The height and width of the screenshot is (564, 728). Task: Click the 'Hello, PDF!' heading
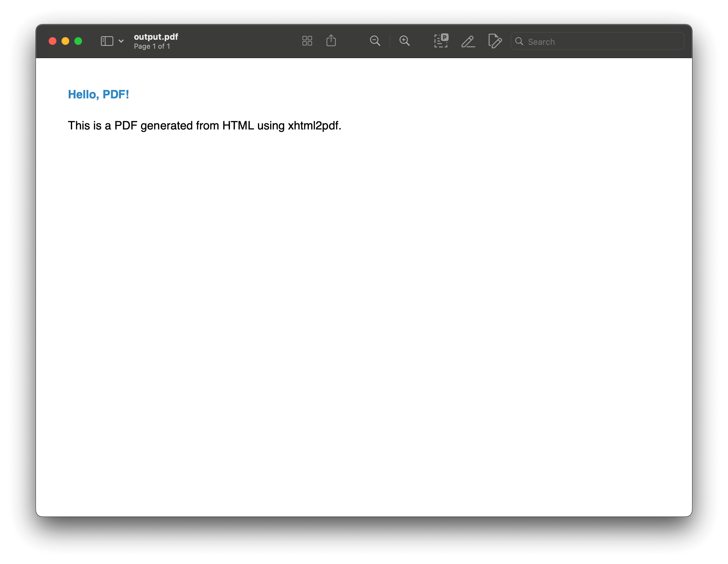(98, 95)
